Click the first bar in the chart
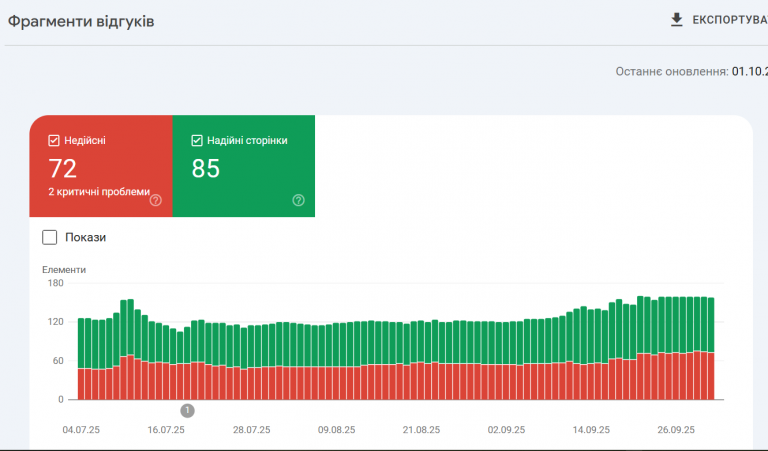This screenshot has width=768, height=451. click(x=81, y=359)
